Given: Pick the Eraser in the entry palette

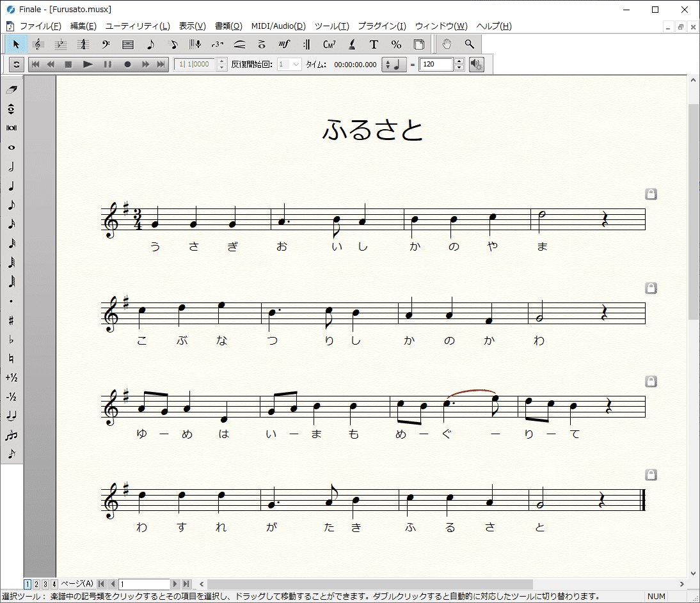Looking at the screenshot, I should coord(12,90).
